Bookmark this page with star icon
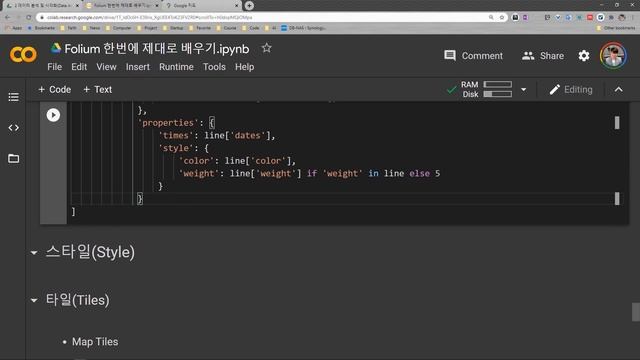The image size is (640, 360). [x=502, y=18]
